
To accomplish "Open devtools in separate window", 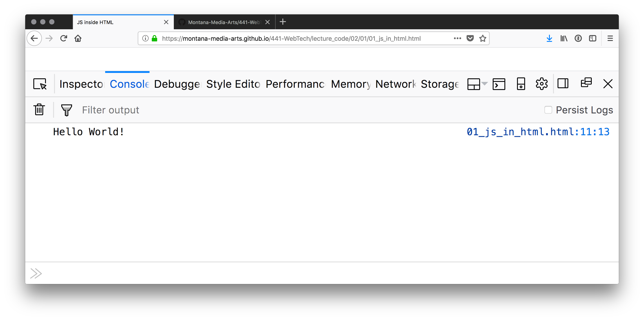I will pyautogui.click(x=586, y=83).
